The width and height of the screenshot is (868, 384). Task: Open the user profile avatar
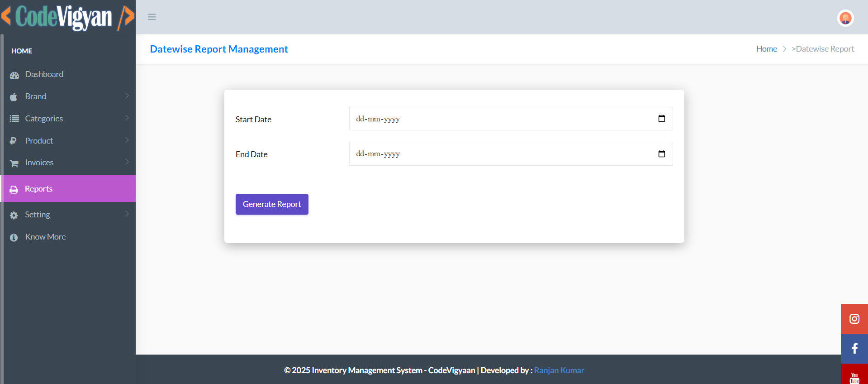click(845, 18)
